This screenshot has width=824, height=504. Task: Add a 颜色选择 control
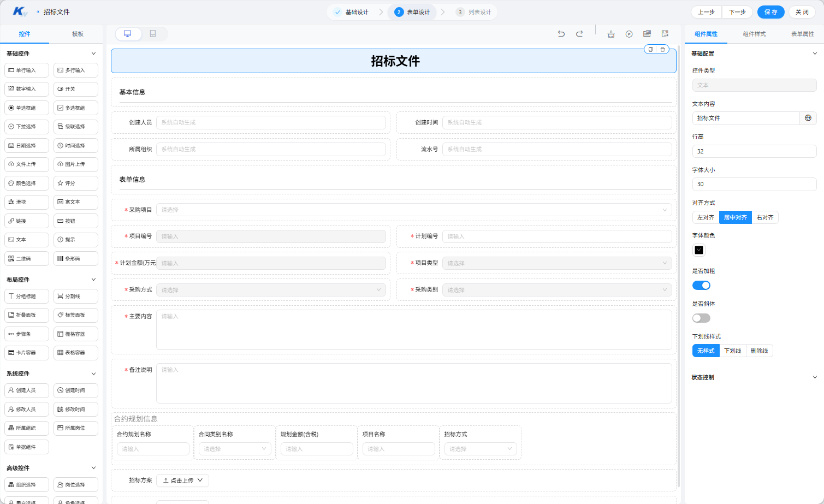pos(27,183)
